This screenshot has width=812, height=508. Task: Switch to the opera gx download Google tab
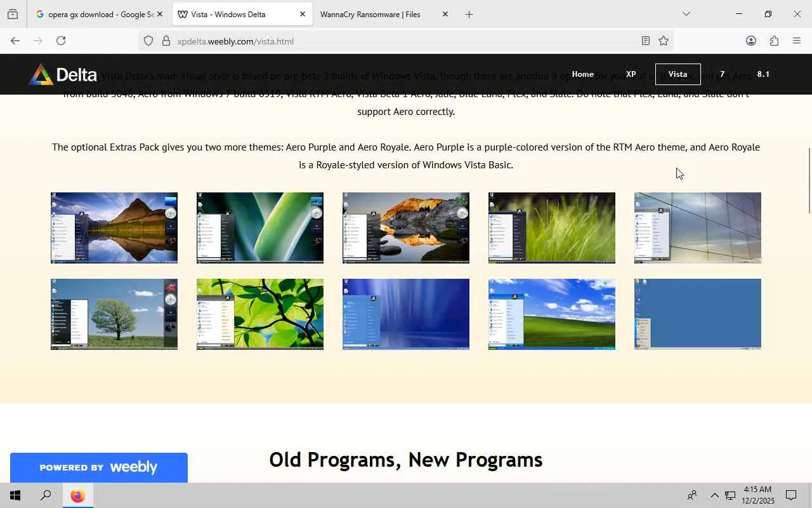[x=100, y=14]
